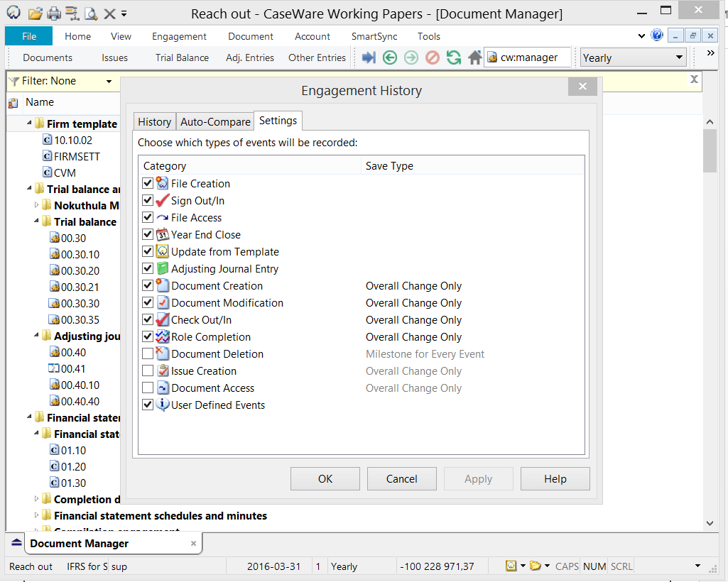The image size is (728, 582).
Task: Tick the Issue Creation checkbox
Action: [148, 371]
